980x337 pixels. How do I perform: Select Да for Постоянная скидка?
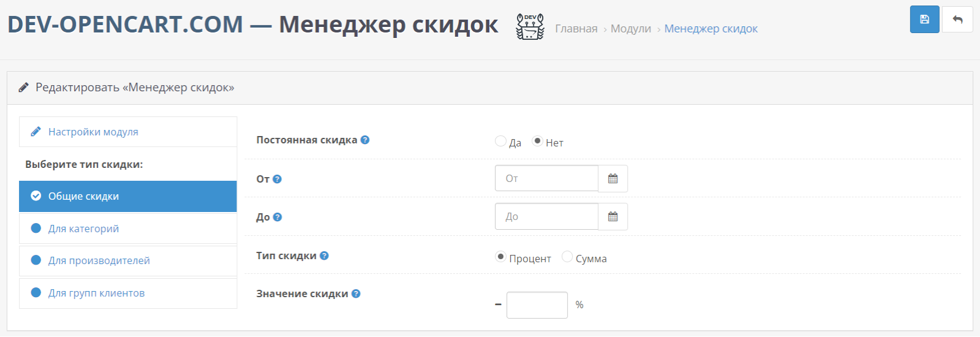click(x=501, y=141)
